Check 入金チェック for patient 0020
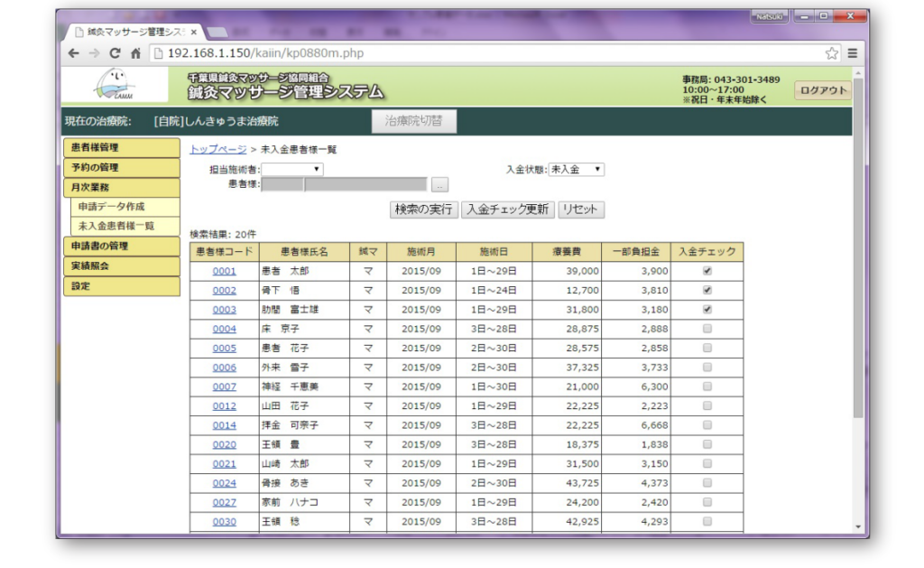Viewport: 924px width, 568px height. [x=707, y=444]
